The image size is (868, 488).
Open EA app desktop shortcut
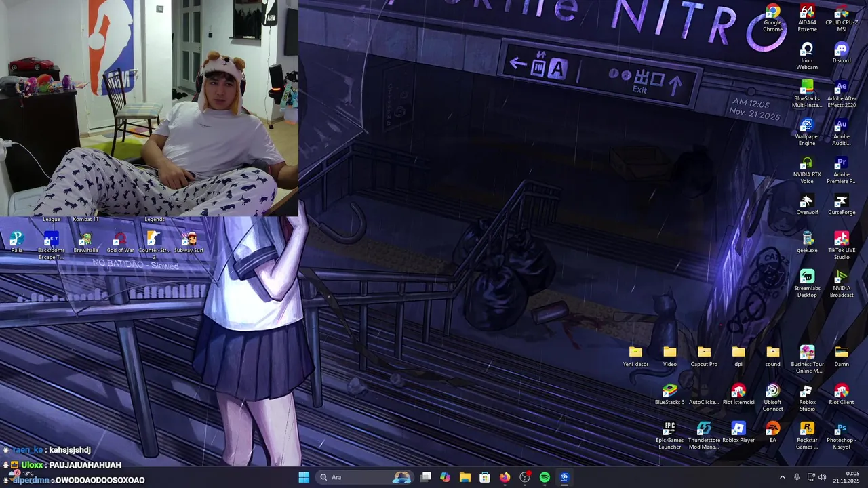point(772,432)
